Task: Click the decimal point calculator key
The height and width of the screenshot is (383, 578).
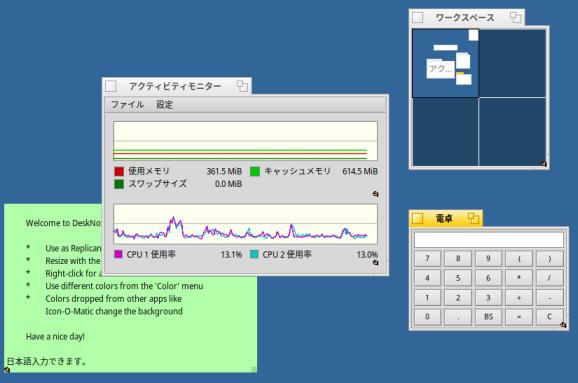Action: click(x=458, y=317)
